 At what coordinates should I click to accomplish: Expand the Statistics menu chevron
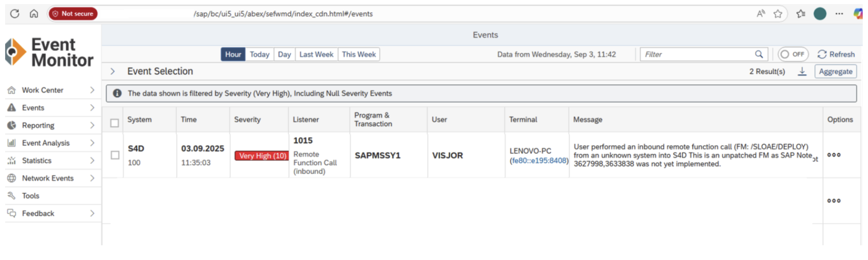point(92,160)
